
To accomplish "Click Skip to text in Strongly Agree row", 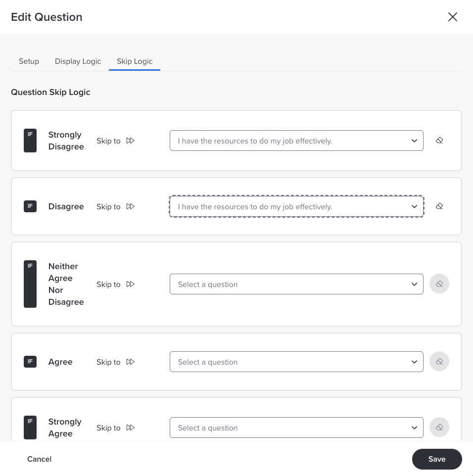I will tap(108, 428).
